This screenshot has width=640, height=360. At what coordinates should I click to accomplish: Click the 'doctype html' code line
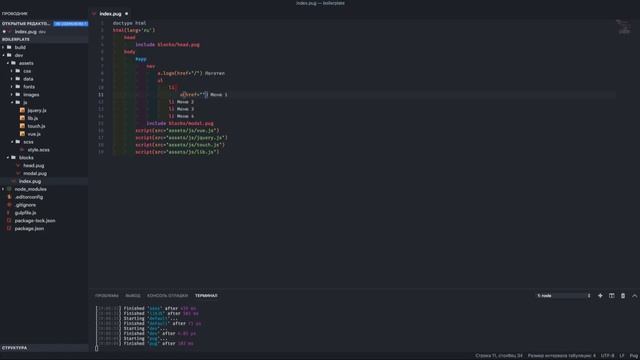129,23
